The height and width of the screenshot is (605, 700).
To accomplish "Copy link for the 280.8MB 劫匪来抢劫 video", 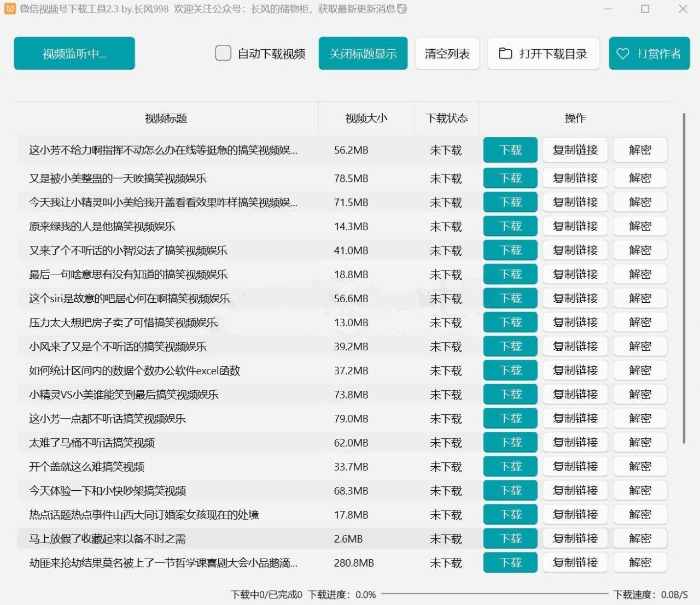I will click(x=575, y=563).
